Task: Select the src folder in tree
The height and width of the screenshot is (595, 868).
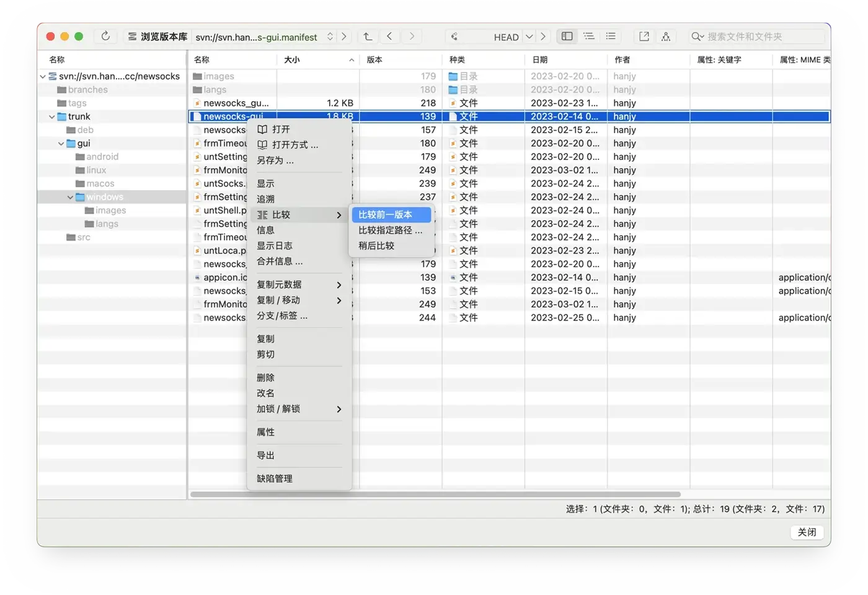Action: click(x=78, y=237)
